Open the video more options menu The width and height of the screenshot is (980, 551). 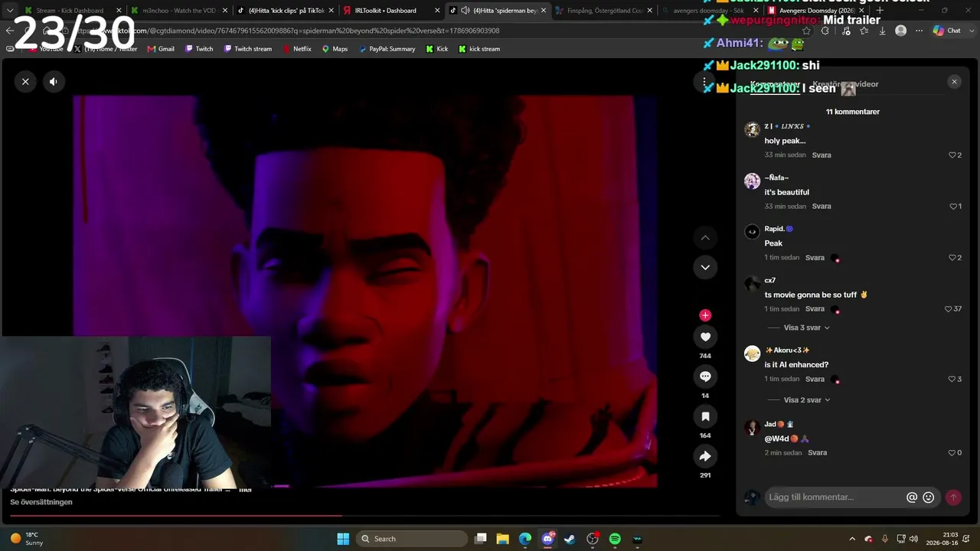tap(704, 81)
